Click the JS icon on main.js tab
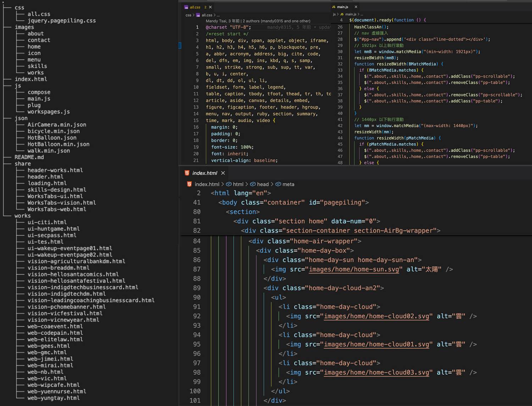The image size is (532, 406). (333, 7)
